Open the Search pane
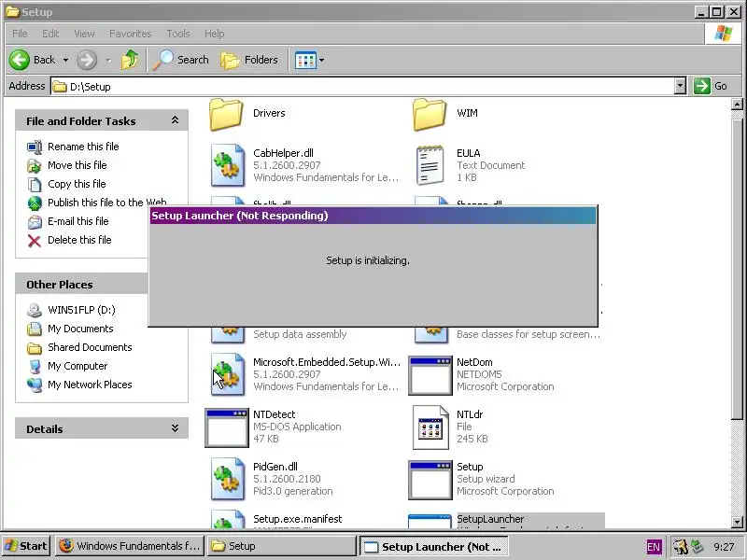This screenshot has width=747, height=560. [x=180, y=60]
